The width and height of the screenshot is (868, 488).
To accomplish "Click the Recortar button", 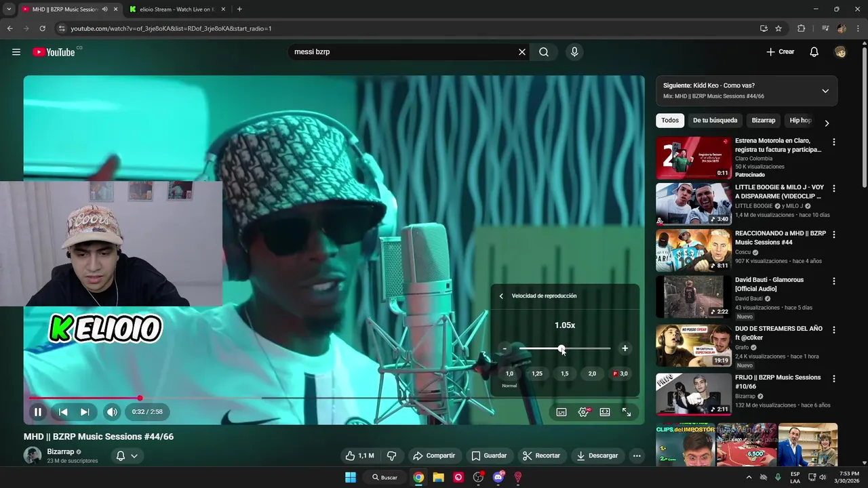I will point(541,455).
